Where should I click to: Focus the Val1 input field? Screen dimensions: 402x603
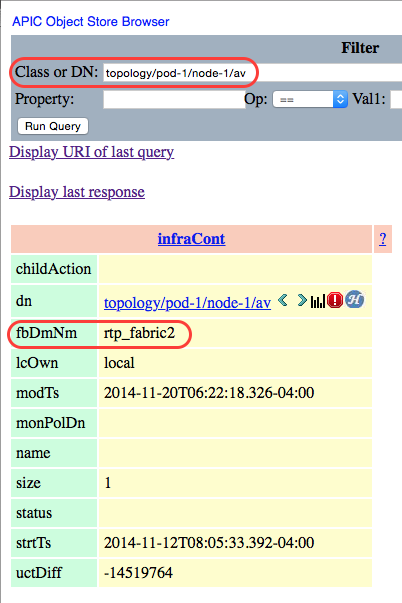click(396, 100)
